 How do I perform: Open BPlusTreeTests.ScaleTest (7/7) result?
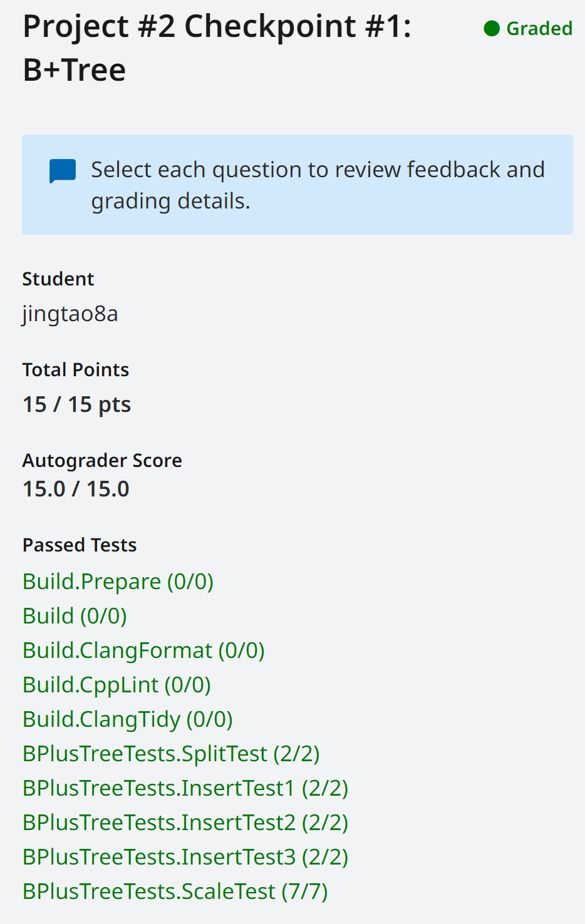175,891
